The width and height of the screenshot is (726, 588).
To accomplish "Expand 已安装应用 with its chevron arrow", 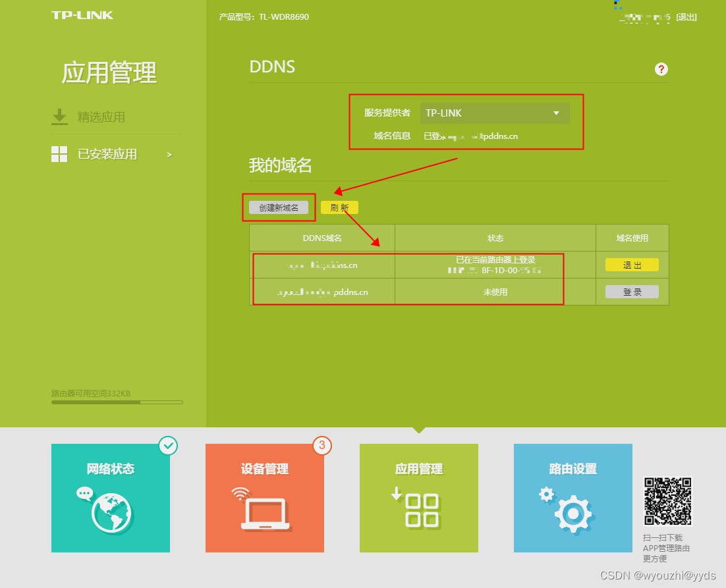I will point(169,155).
